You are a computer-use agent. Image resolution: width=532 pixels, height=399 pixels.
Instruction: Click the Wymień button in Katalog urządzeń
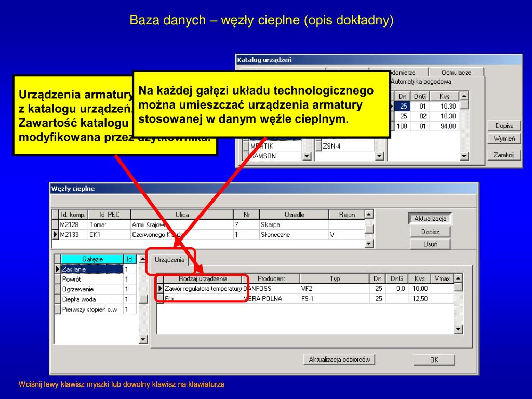(x=504, y=138)
